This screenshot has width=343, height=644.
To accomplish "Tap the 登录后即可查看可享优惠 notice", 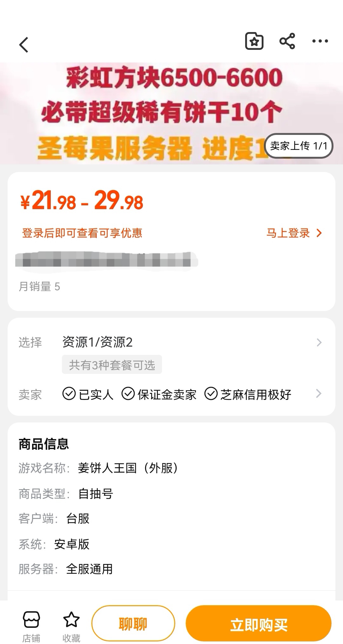I will [x=82, y=233].
